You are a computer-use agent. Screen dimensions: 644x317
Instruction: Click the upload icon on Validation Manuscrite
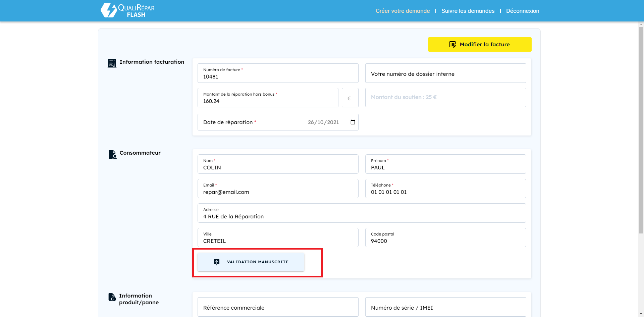217,262
